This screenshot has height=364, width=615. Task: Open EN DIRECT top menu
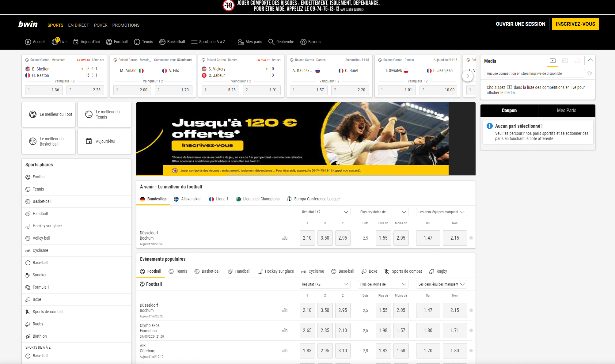tap(78, 25)
